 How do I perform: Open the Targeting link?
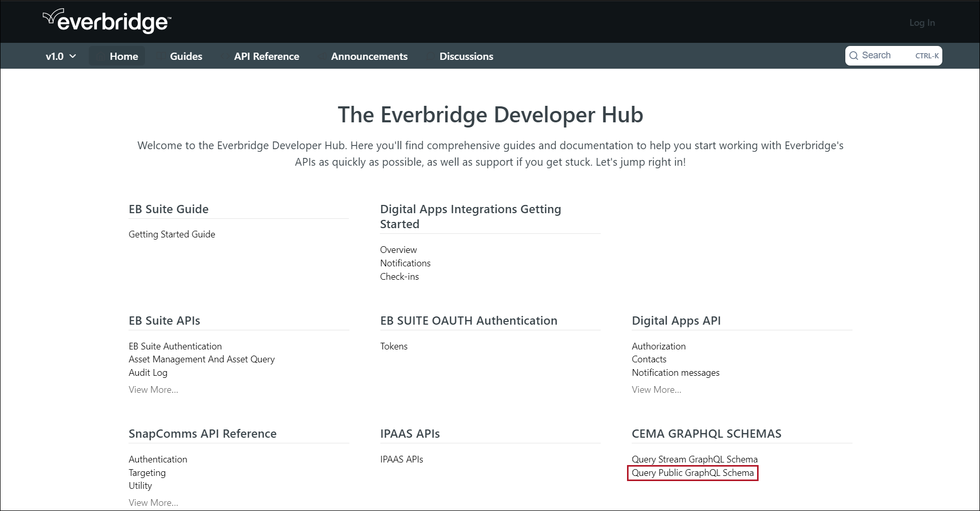[147, 473]
